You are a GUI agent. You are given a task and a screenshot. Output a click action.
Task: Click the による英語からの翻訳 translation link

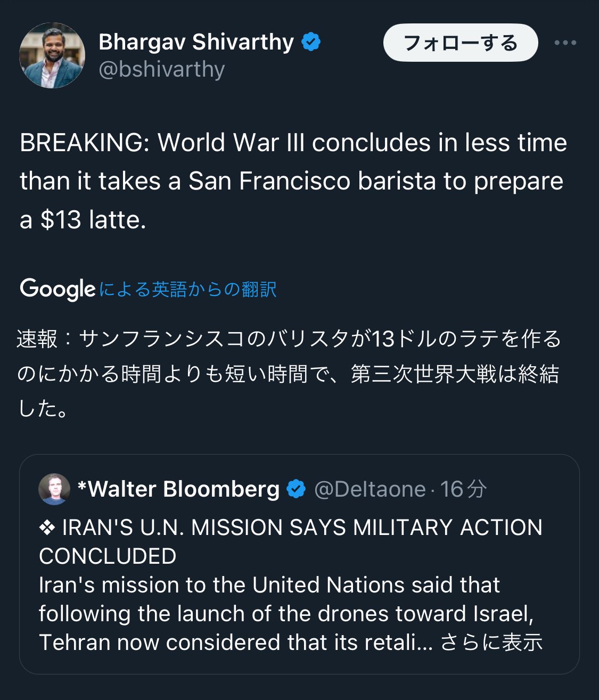coord(187,289)
